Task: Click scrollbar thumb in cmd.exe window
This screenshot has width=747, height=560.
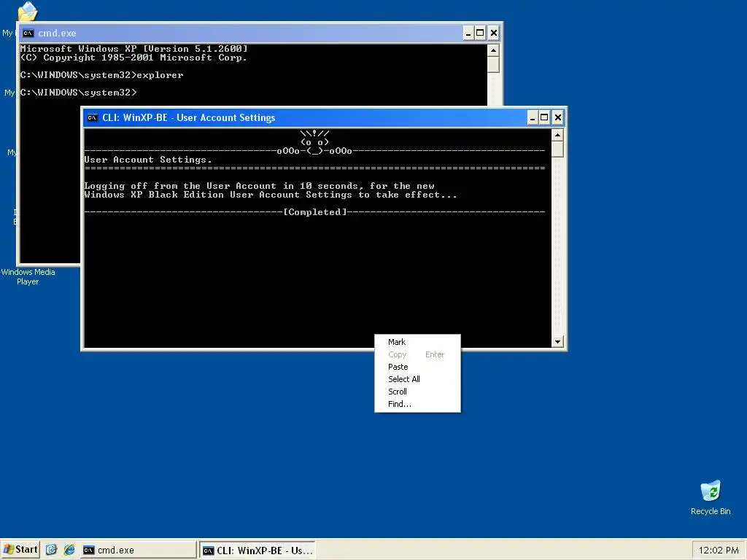Action: 493,64
